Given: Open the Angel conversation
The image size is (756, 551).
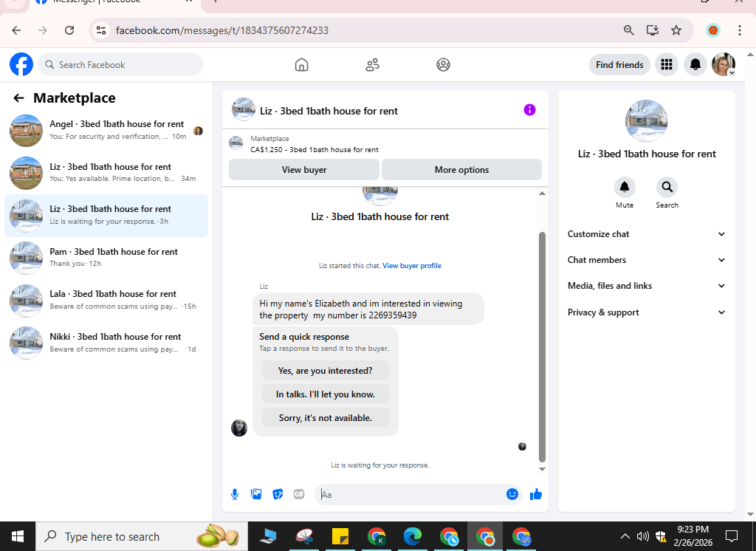Looking at the screenshot, I should point(106,130).
